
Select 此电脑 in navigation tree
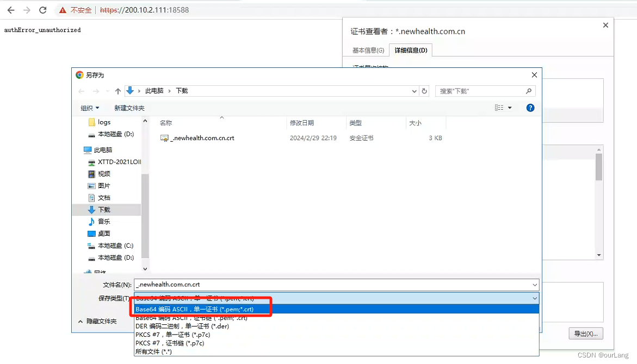tap(98, 150)
